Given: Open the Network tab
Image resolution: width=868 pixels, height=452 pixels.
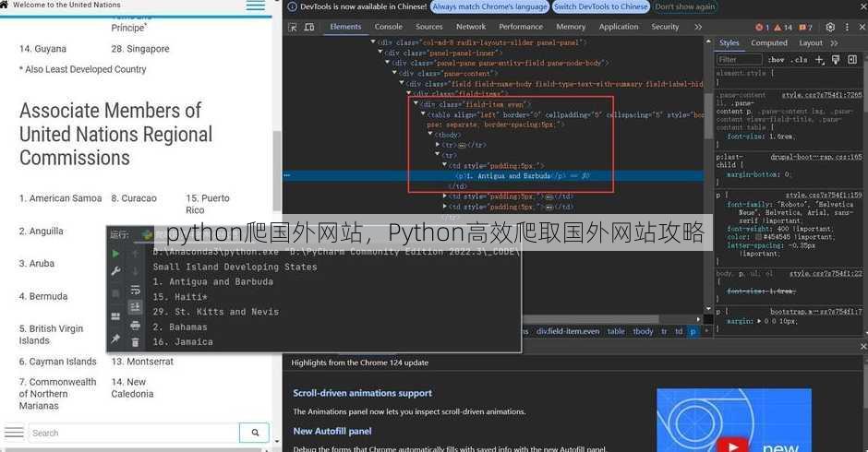Looking at the screenshot, I should 471,27.
